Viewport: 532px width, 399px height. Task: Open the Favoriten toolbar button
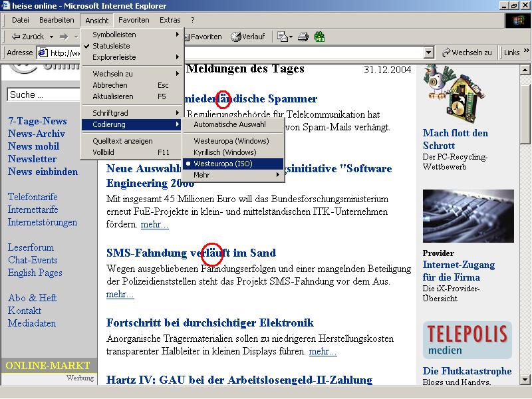[203, 37]
